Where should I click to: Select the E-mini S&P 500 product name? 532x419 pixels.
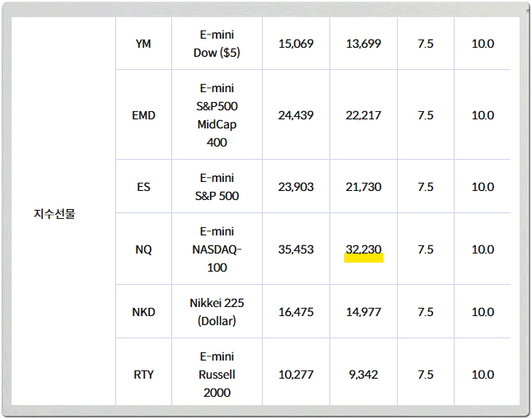pyautogui.click(x=217, y=187)
